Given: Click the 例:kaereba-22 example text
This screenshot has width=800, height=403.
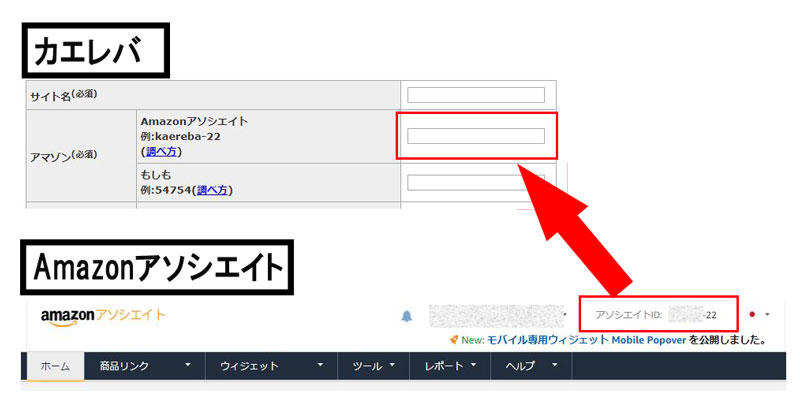Looking at the screenshot, I should (x=181, y=136).
